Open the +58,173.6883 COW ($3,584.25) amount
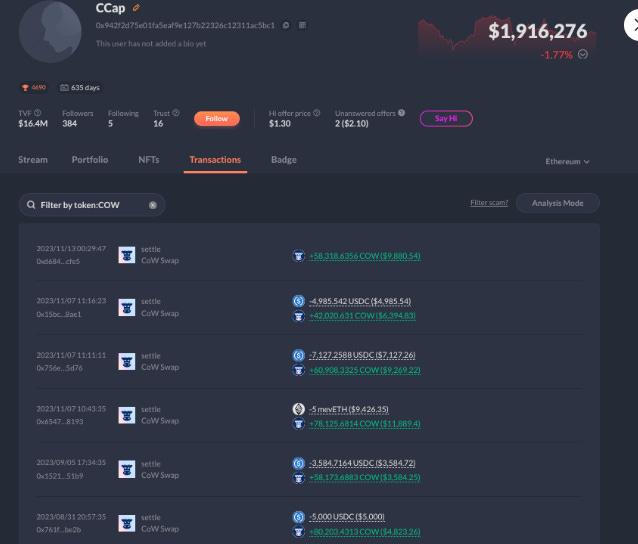 tap(365, 478)
